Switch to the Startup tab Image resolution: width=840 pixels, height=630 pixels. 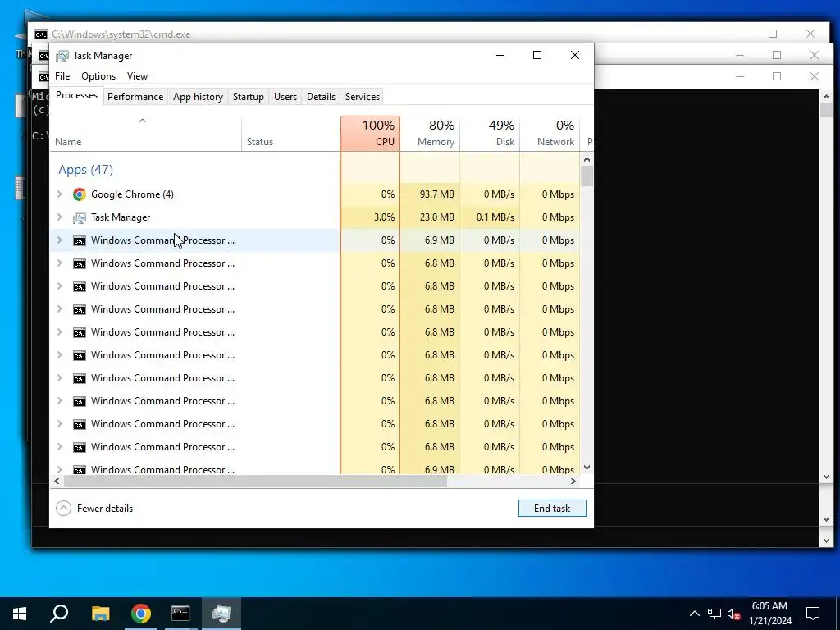(248, 97)
